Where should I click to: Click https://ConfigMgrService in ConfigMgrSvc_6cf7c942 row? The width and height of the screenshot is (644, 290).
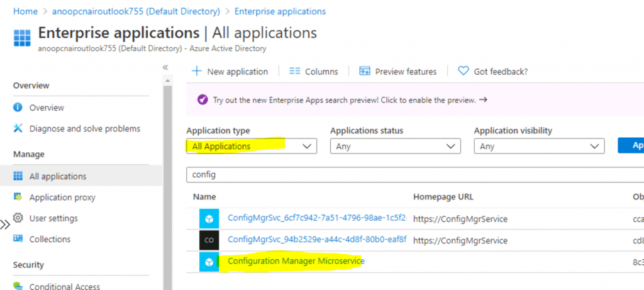460,219
